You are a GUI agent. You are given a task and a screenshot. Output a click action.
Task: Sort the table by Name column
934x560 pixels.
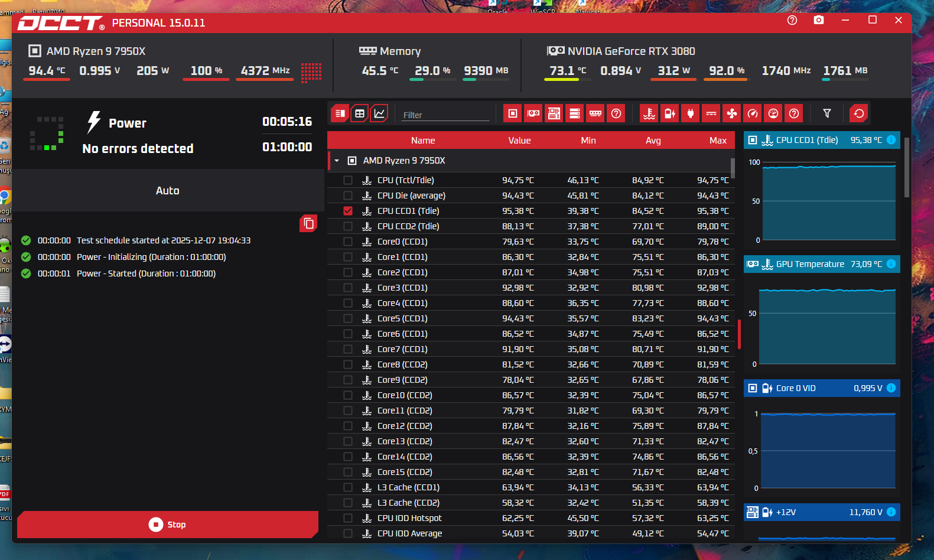point(423,141)
